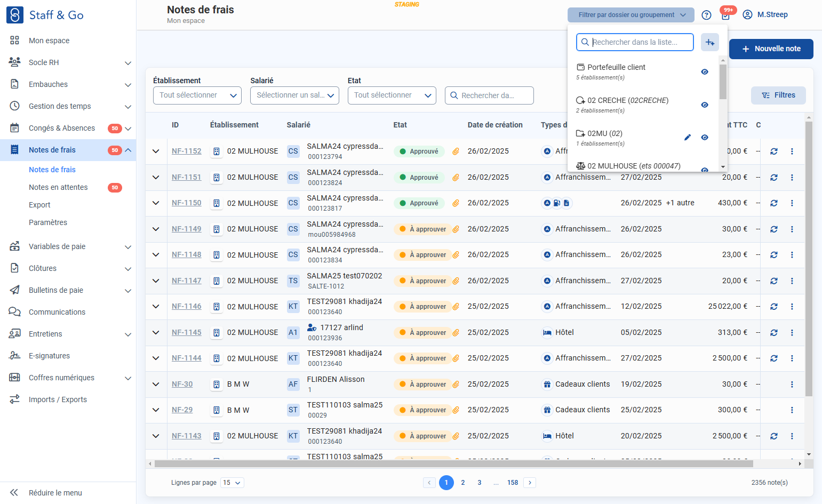Open the Filtres button

point(778,95)
